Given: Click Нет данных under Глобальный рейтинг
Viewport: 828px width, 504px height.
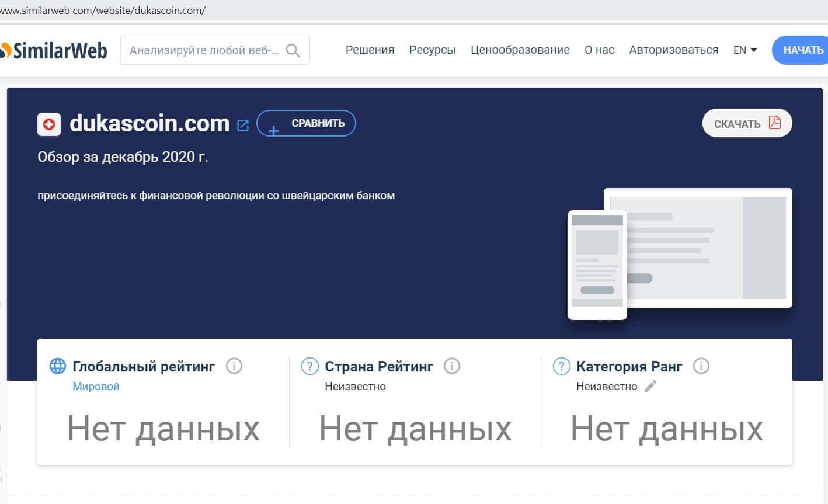Looking at the screenshot, I should pyautogui.click(x=163, y=429).
